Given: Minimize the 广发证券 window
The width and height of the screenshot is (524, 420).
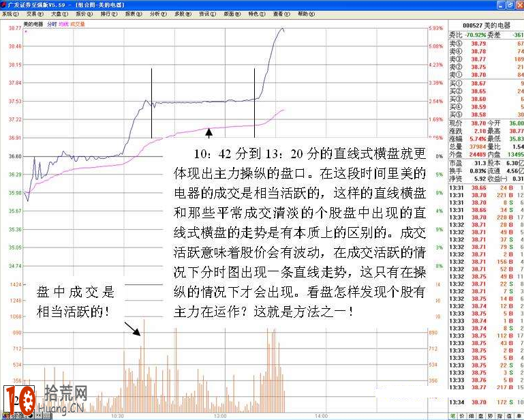Looking at the screenshot, I should click(501, 5).
